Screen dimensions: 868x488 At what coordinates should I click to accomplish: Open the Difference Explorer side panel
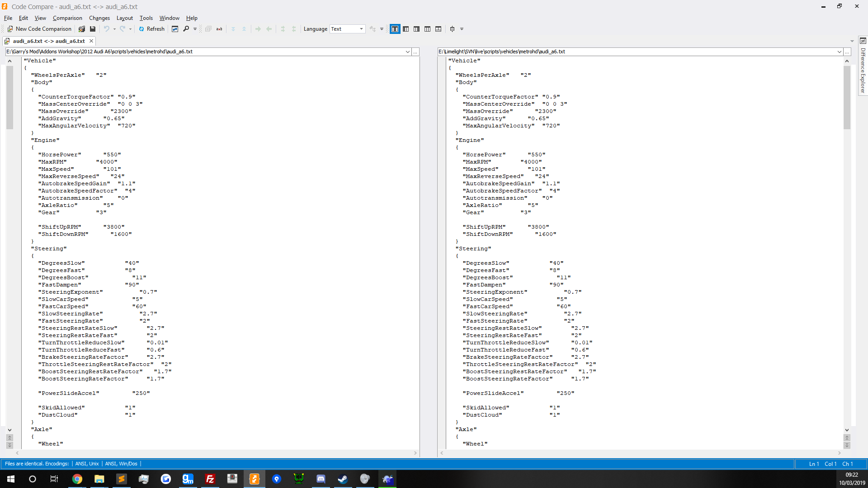click(863, 66)
